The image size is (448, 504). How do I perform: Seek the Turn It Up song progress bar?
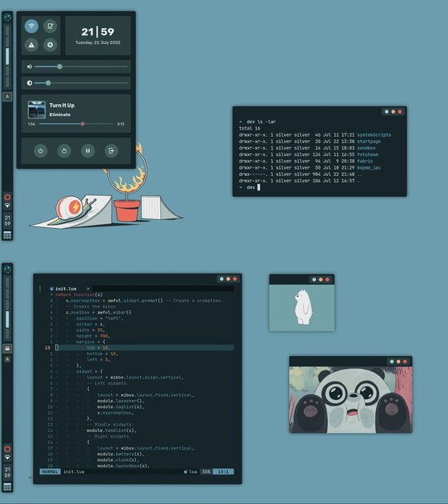pyautogui.click(x=76, y=124)
